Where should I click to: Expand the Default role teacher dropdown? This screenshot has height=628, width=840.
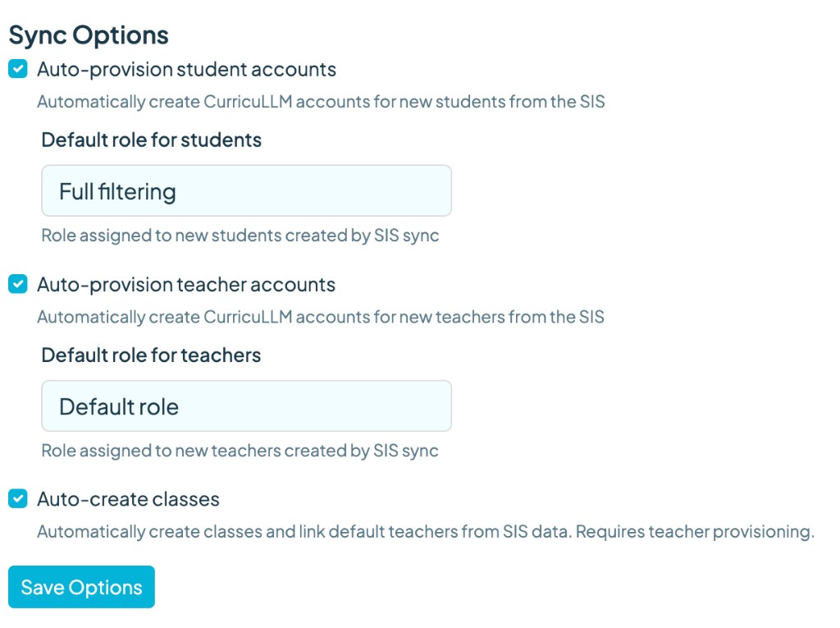[x=246, y=406]
